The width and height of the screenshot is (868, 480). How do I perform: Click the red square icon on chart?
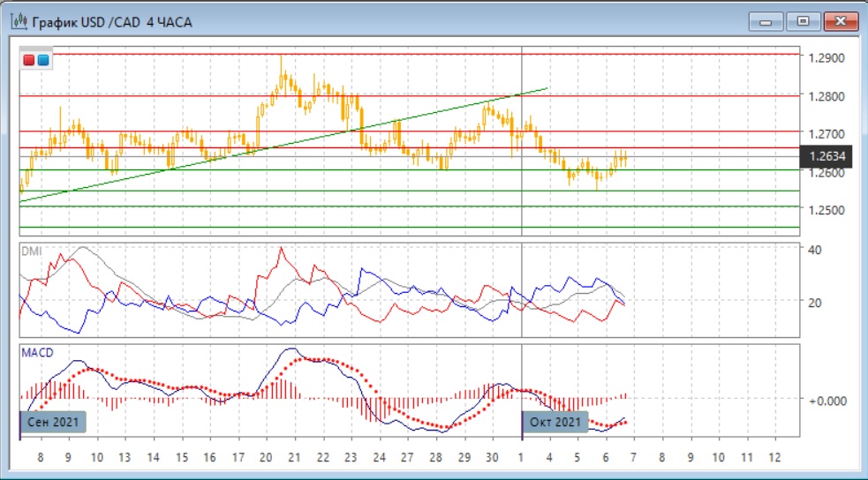[29, 61]
